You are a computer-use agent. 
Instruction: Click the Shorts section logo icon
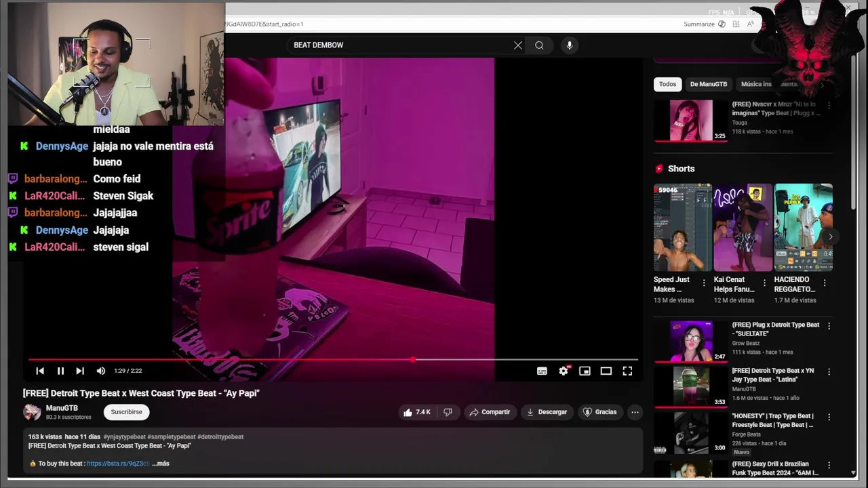point(659,169)
